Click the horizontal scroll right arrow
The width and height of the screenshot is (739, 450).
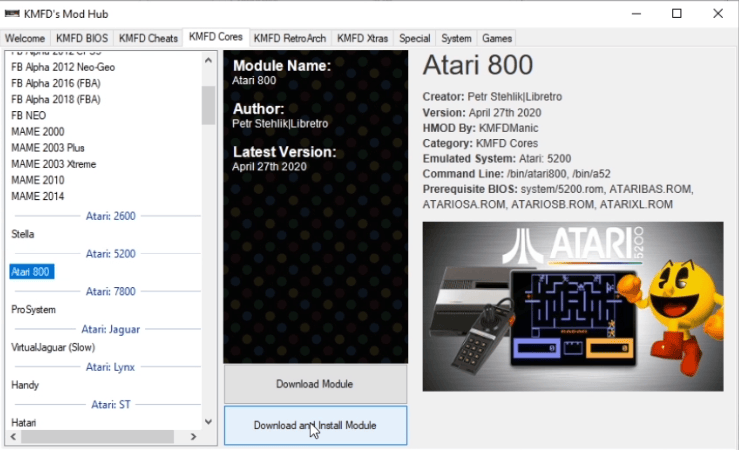(x=193, y=437)
